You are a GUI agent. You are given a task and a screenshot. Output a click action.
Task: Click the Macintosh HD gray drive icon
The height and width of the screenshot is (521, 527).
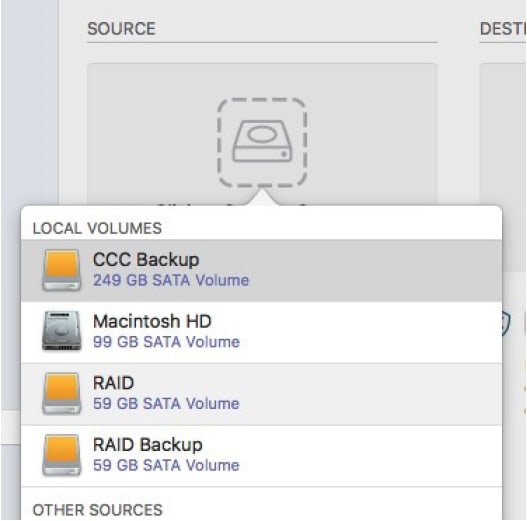62,331
